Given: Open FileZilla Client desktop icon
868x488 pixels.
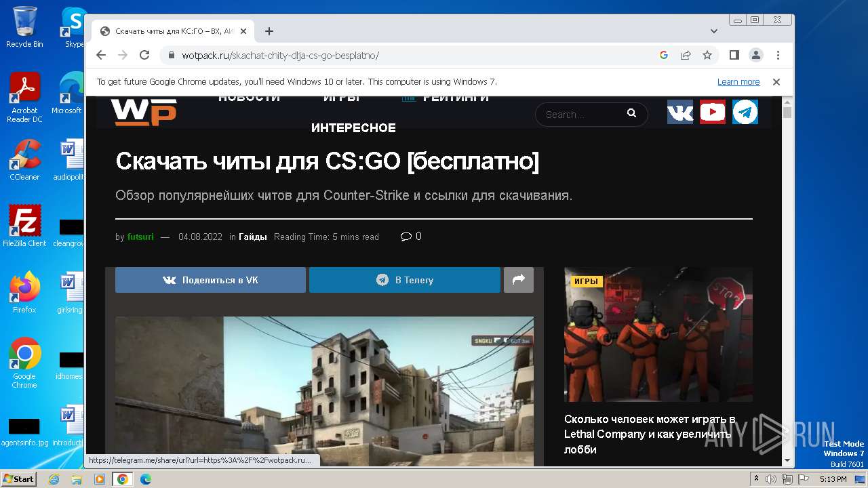Looking at the screenshot, I should pyautogui.click(x=24, y=226).
